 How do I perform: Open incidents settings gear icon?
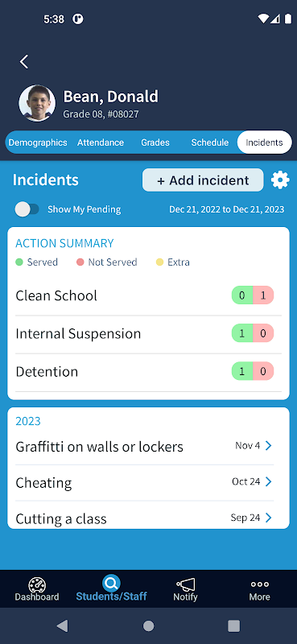pos(280,180)
